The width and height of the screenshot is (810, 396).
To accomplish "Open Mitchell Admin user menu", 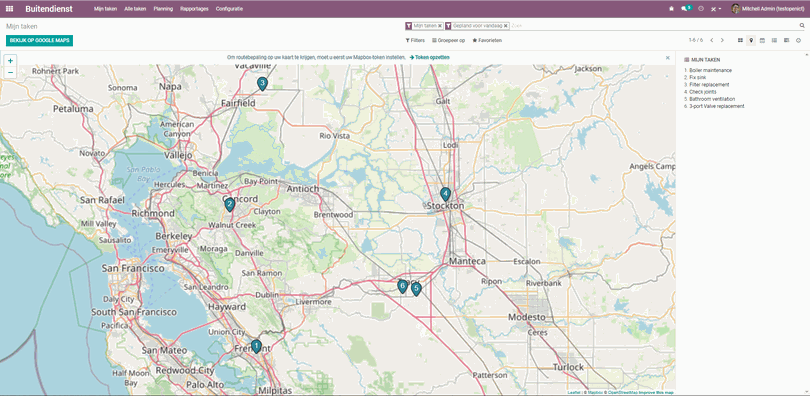I will click(x=768, y=9).
